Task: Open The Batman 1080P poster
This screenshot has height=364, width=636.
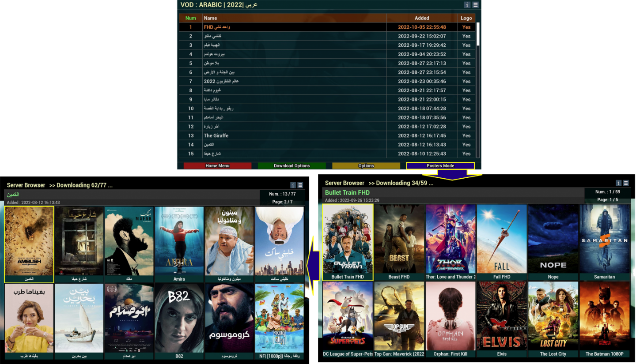Action: [604, 319]
